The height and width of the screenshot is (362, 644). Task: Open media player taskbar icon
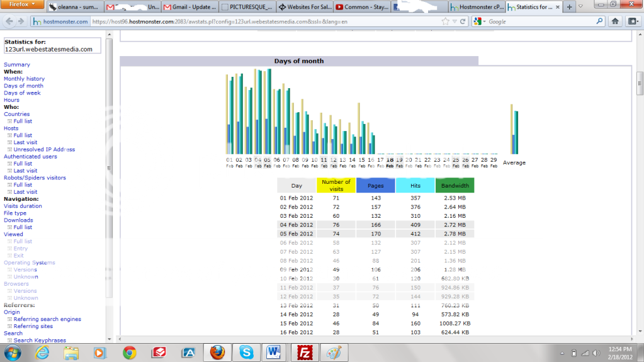(x=99, y=353)
